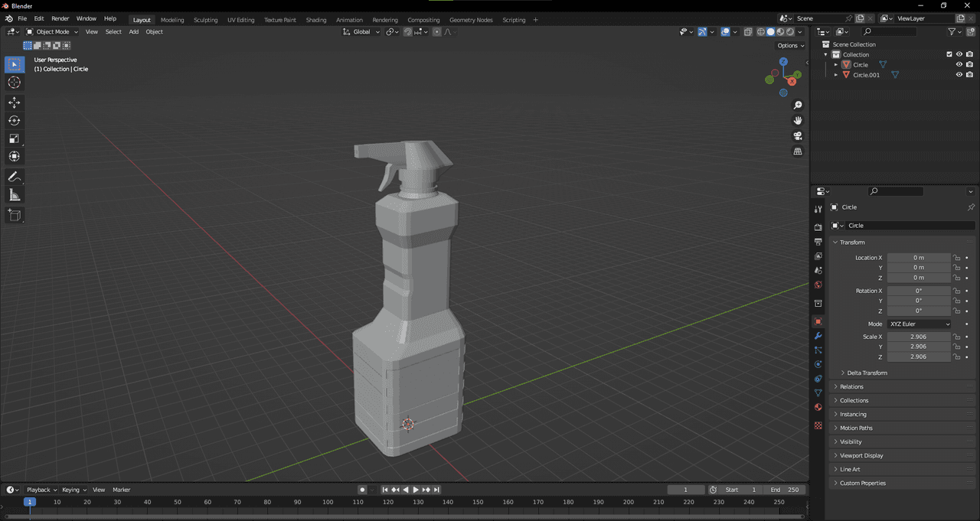Select the Rotate tool
980x521 pixels.
[15, 120]
